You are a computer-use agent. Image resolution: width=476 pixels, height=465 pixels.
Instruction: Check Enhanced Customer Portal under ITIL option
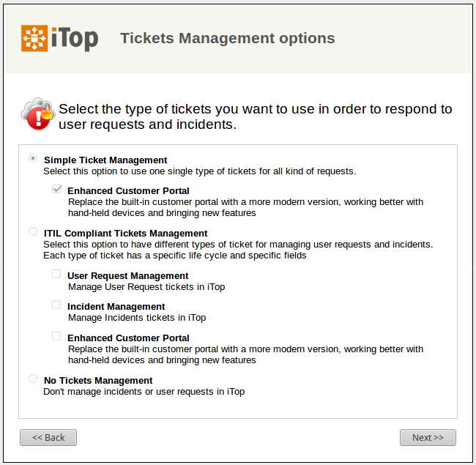pyautogui.click(x=56, y=336)
